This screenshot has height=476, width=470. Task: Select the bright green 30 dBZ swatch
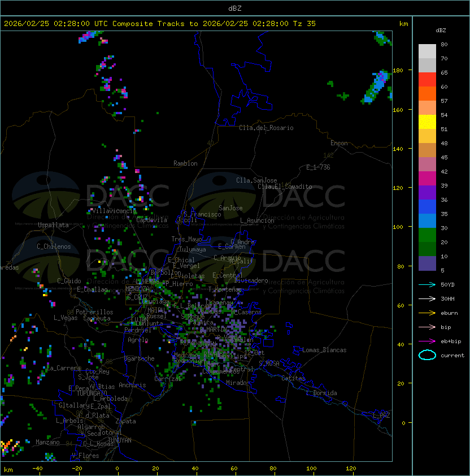[427, 235]
